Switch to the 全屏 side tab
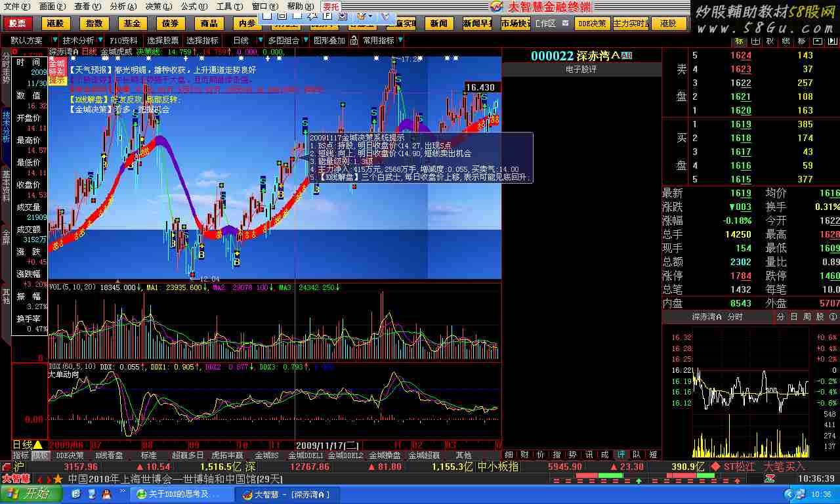This screenshot has width=840, height=504. [6, 236]
